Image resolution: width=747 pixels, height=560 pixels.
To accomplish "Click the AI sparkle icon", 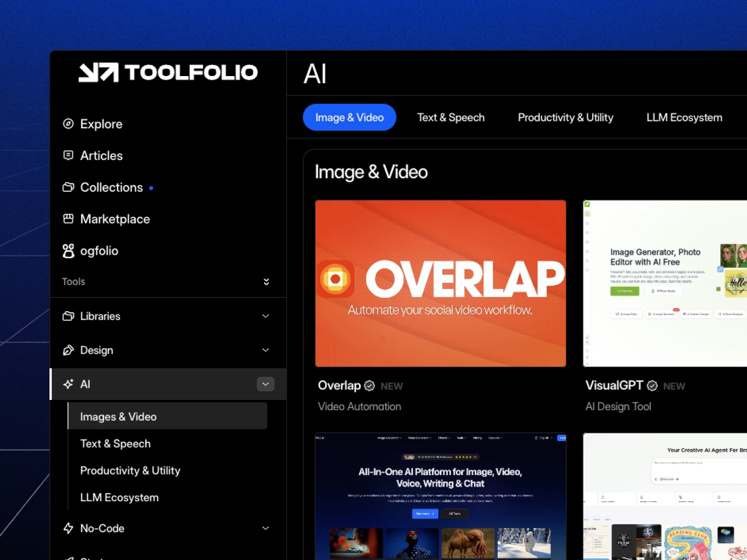I will [x=68, y=384].
